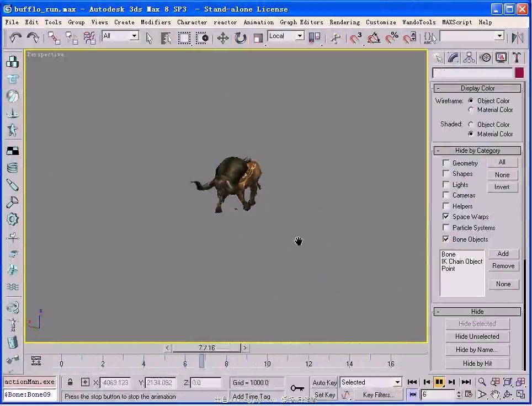Open the Selected key filter dropdown

pos(397,382)
